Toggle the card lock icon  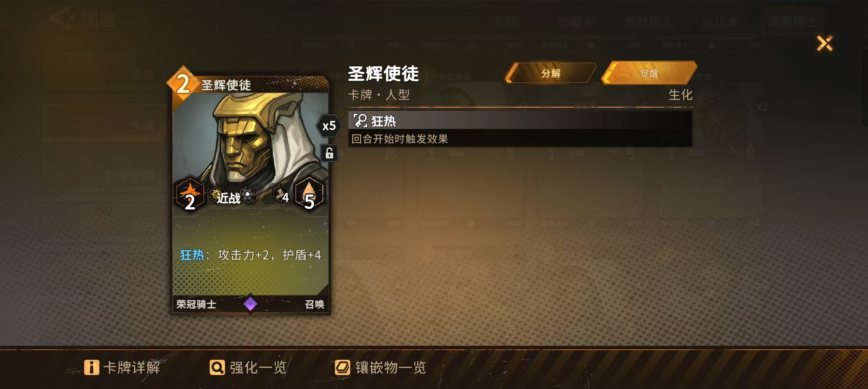click(329, 153)
